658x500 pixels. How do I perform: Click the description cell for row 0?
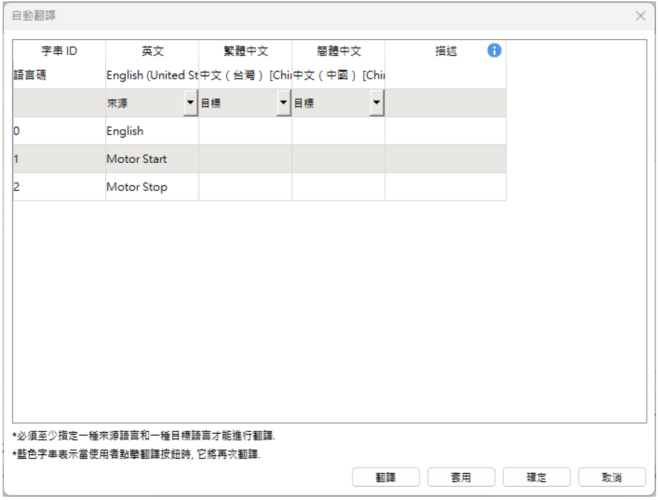click(445, 130)
